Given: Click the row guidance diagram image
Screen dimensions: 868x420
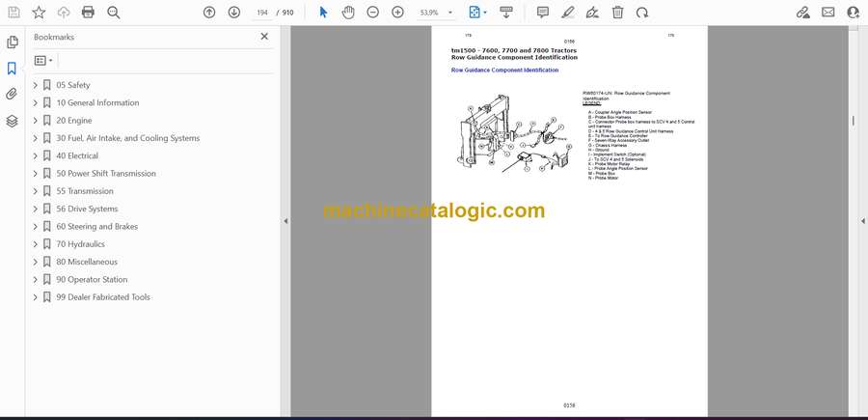Looking at the screenshot, I should [x=514, y=134].
